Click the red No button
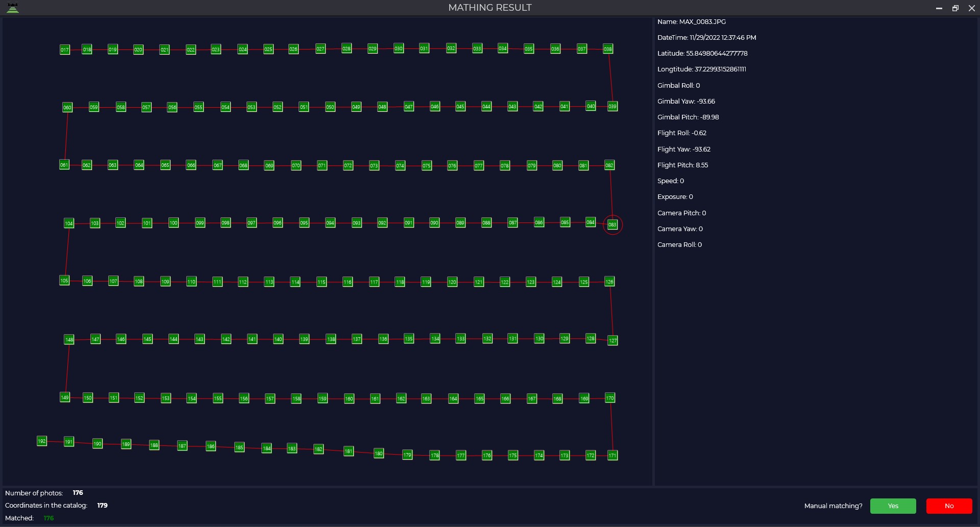Screen dimensions: 980x527 (x=949, y=506)
